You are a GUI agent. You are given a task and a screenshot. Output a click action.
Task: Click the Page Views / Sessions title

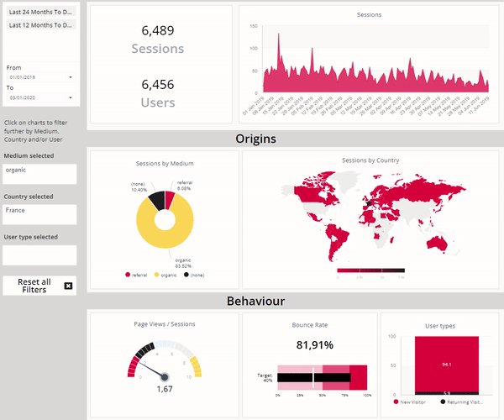click(165, 324)
